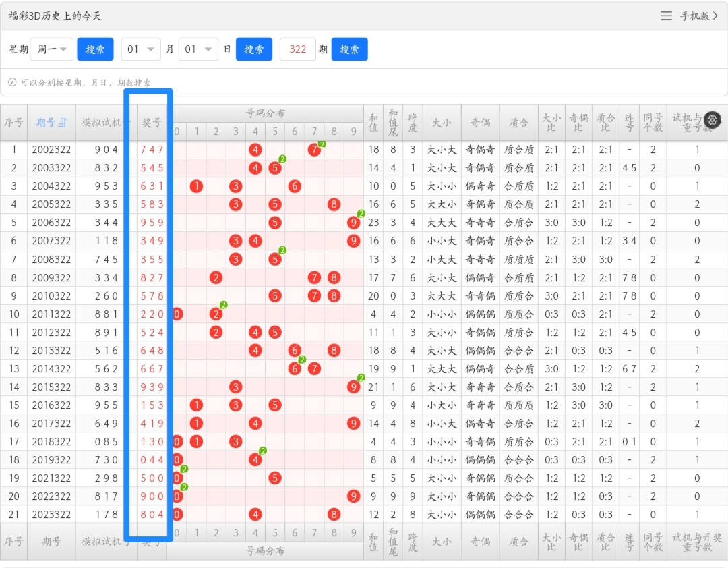Click 搜索 button next to date selectors
Screen dimensions: 728x568
coord(254,49)
